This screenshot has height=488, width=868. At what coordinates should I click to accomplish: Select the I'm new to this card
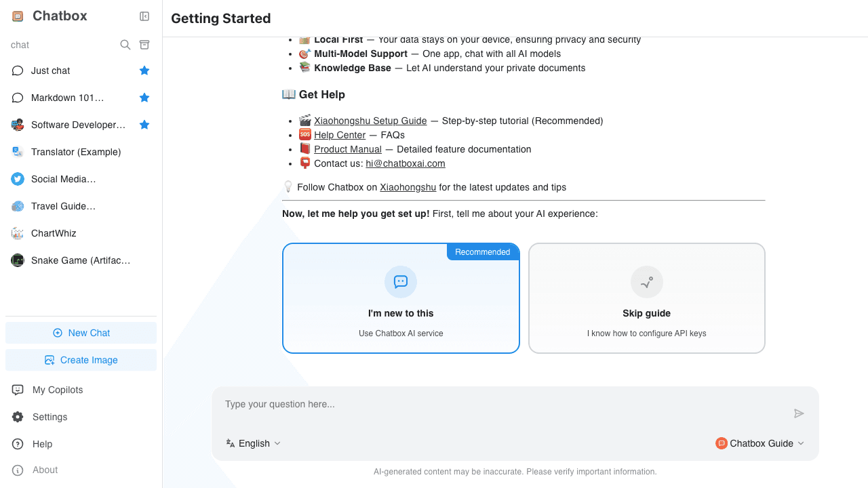pyautogui.click(x=401, y=298)
